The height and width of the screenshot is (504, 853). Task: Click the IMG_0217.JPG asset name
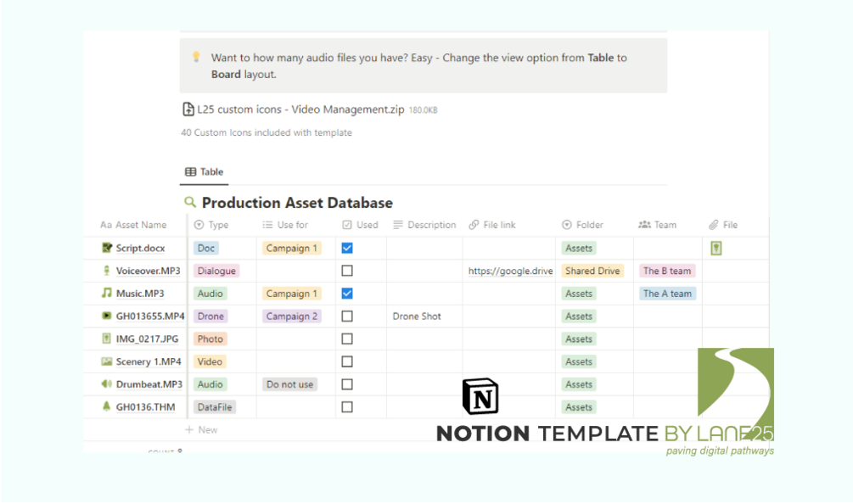(x=147, y=339)
